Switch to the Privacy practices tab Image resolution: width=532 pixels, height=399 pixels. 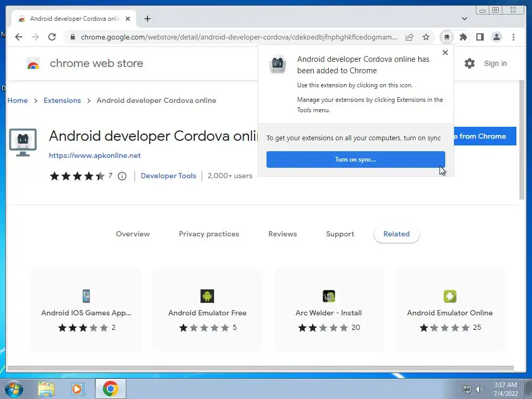click(x=209, y=234)
